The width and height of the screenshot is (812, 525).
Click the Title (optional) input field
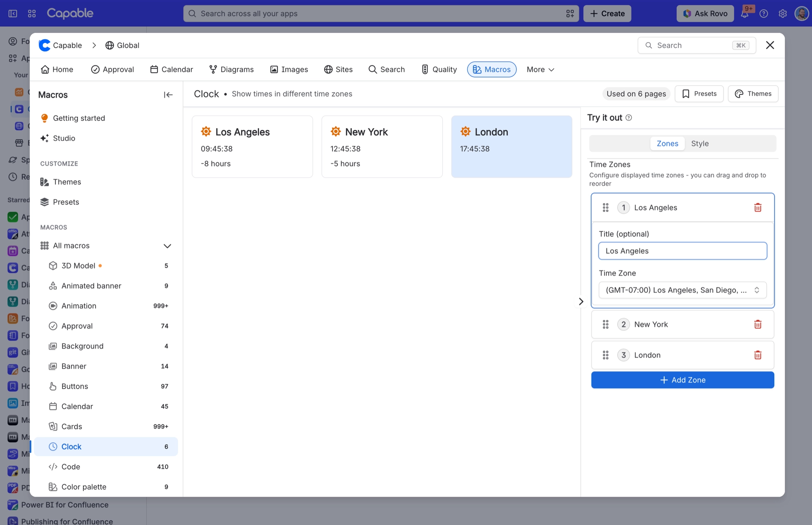tap(682, 251)
